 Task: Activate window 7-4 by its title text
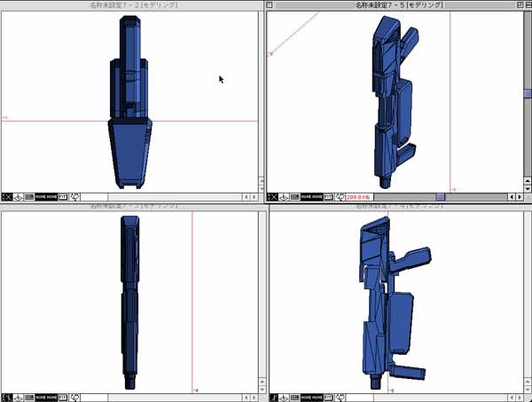pos(399,206)
